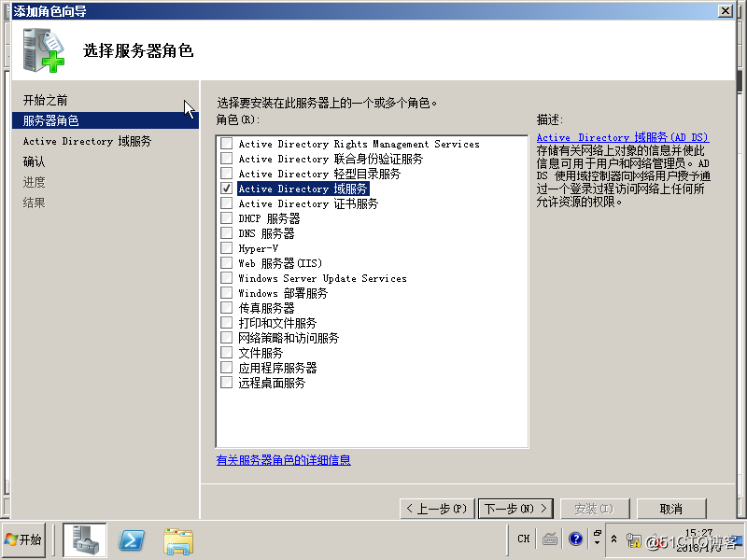Go to 开始之前 wizard step
747x560 pixels.
(45, 100)
